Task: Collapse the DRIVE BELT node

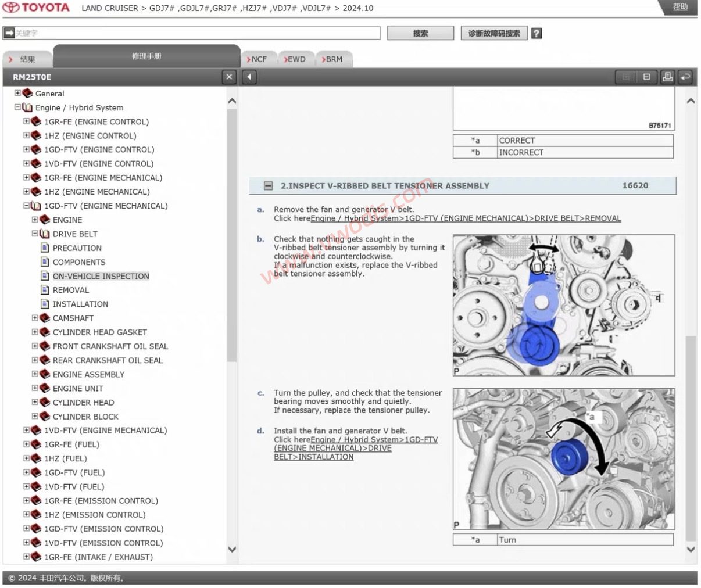Action: [35, 234]
